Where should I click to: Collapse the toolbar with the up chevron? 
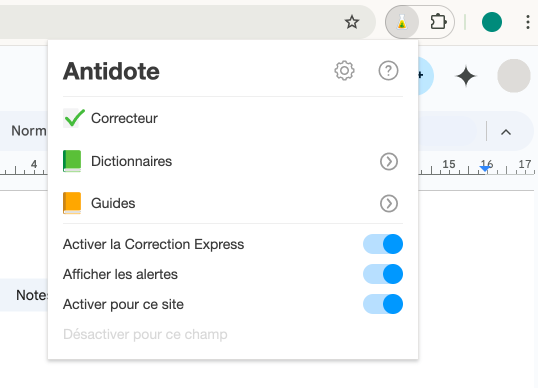[506, 132]
